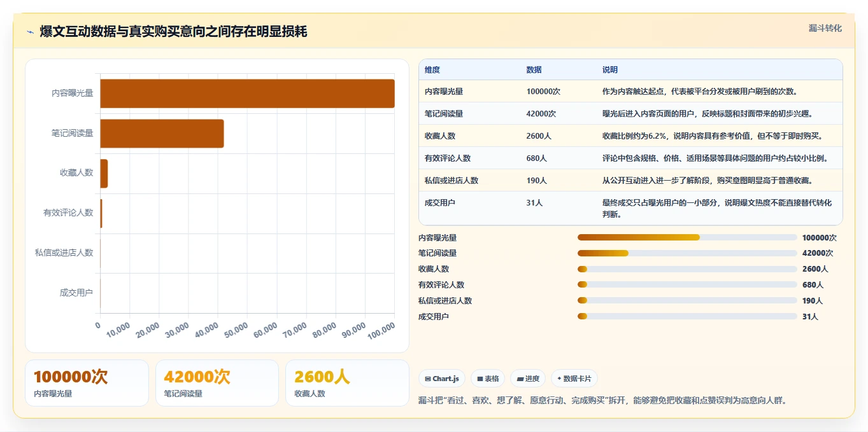Click the 31人 label beside progress bars
Screen dimensions: 868x432
[x=811, y=317]
